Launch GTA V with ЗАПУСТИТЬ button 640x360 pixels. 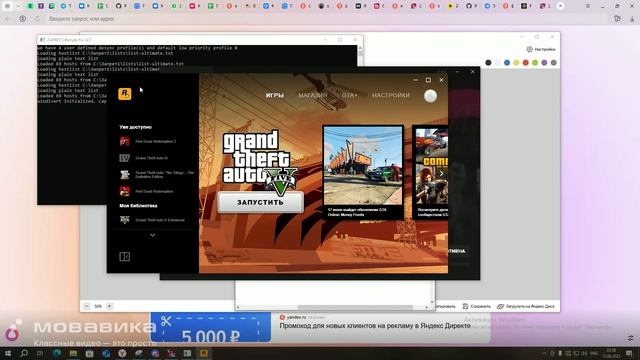pos(260,202)
